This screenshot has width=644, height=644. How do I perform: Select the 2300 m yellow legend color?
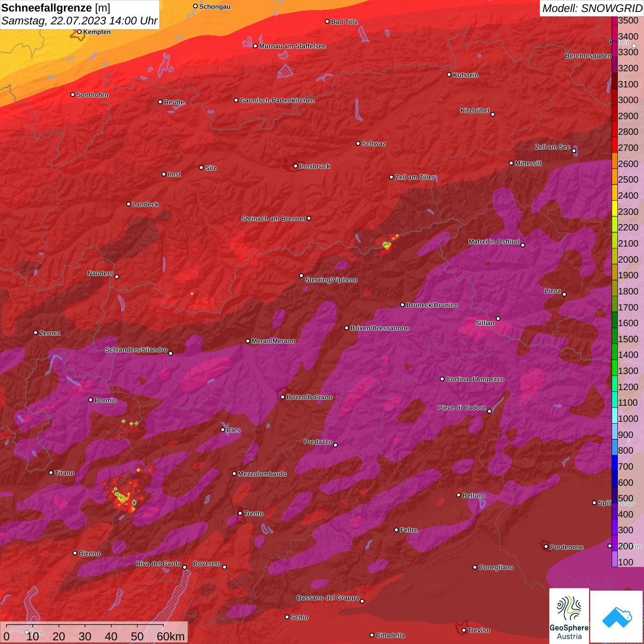(x=615, y=208)
